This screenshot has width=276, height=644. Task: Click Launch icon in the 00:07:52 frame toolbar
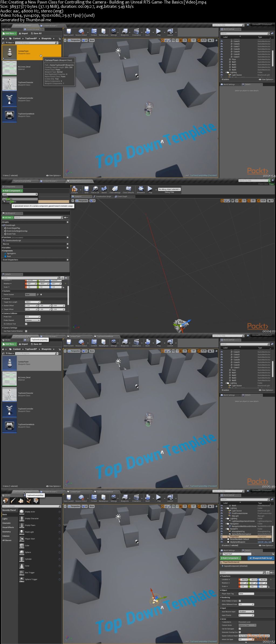pos(170,498)
